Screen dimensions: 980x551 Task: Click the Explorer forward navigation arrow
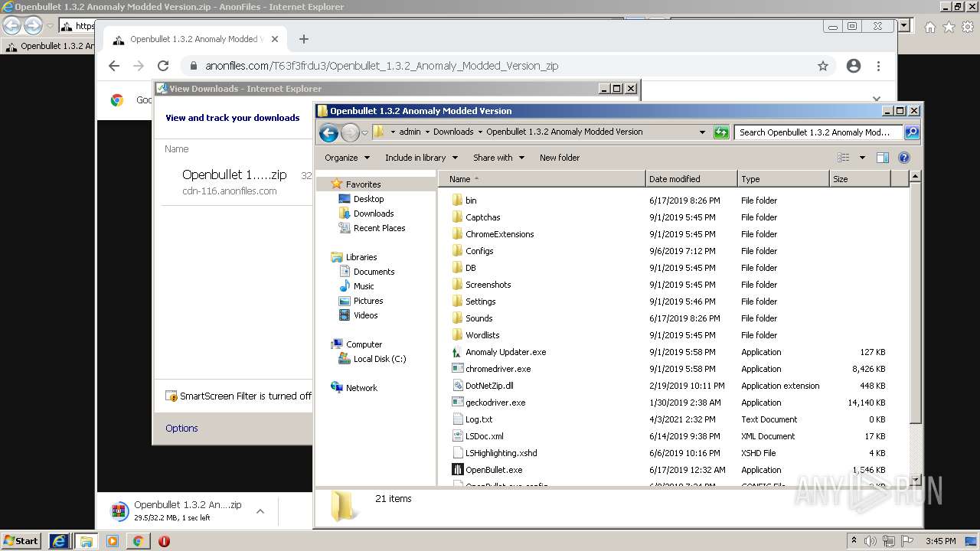coord(350,132)
